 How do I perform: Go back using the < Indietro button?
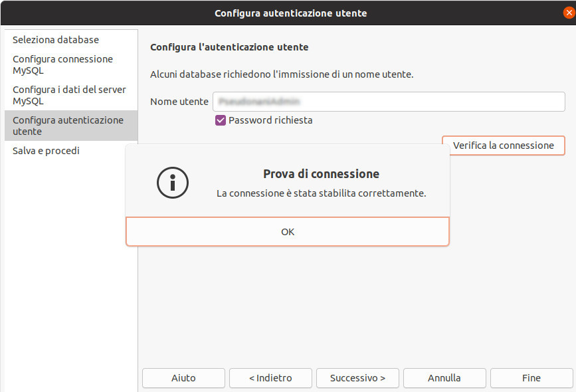click(x=270, y=378)
